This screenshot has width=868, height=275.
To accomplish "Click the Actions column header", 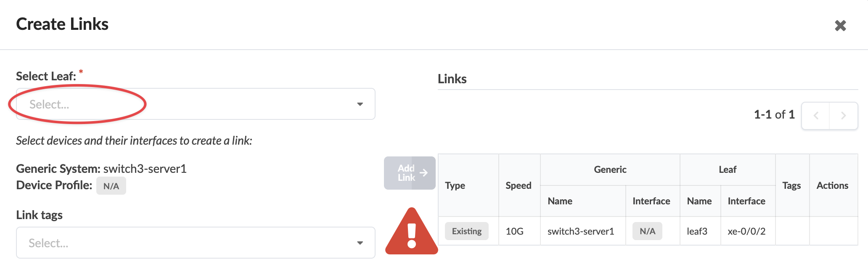I will [832, 185].
